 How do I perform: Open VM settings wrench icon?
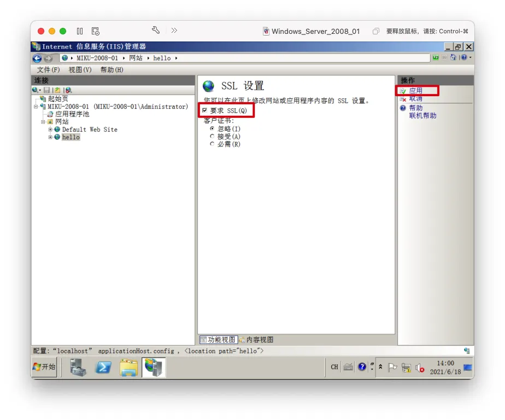[x=156, y=31]
